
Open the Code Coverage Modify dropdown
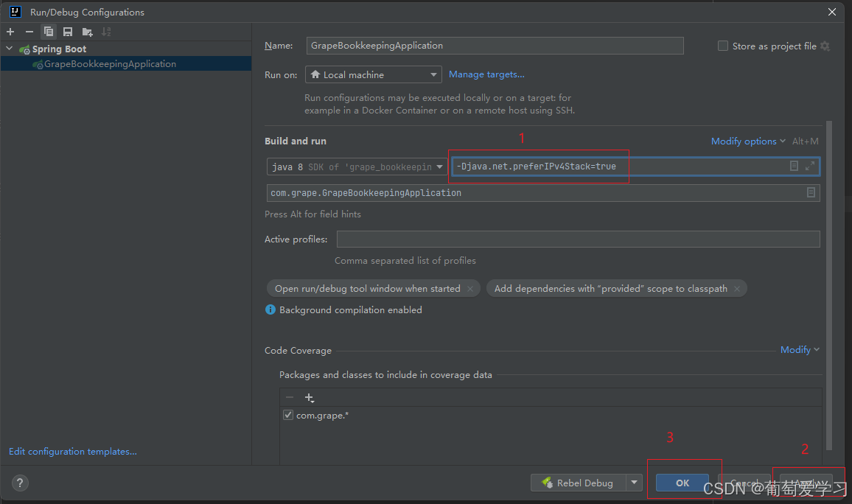pyautogui.click(x=799, y=350)
